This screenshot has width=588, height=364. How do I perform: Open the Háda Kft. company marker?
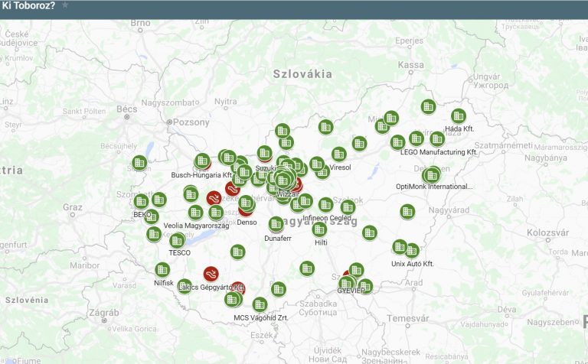pyautogui.click(x=459, y=116)
